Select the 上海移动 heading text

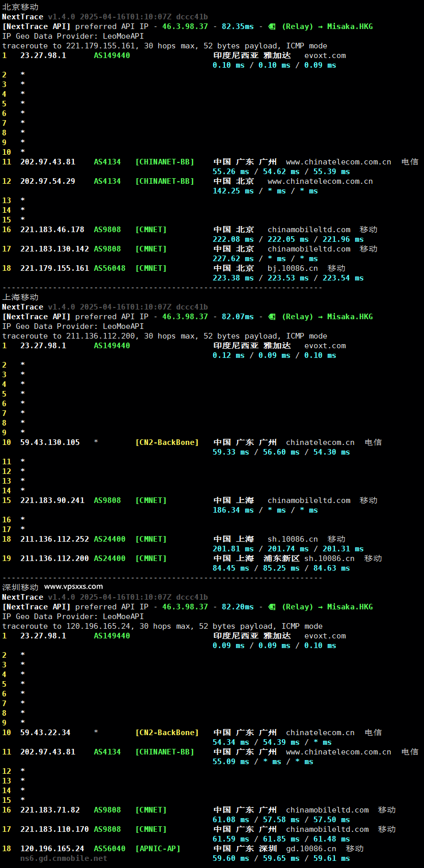(20, 297)
